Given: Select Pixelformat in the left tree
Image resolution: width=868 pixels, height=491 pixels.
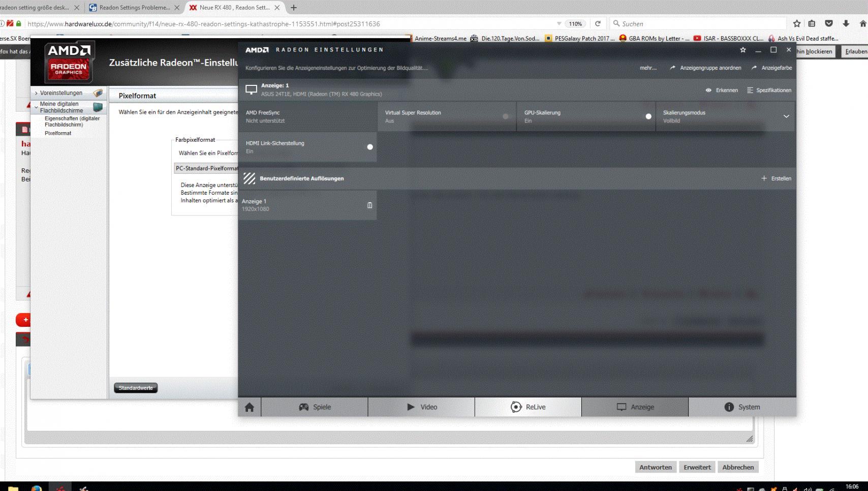Looking at the screenshot, I should pos(58,133).
